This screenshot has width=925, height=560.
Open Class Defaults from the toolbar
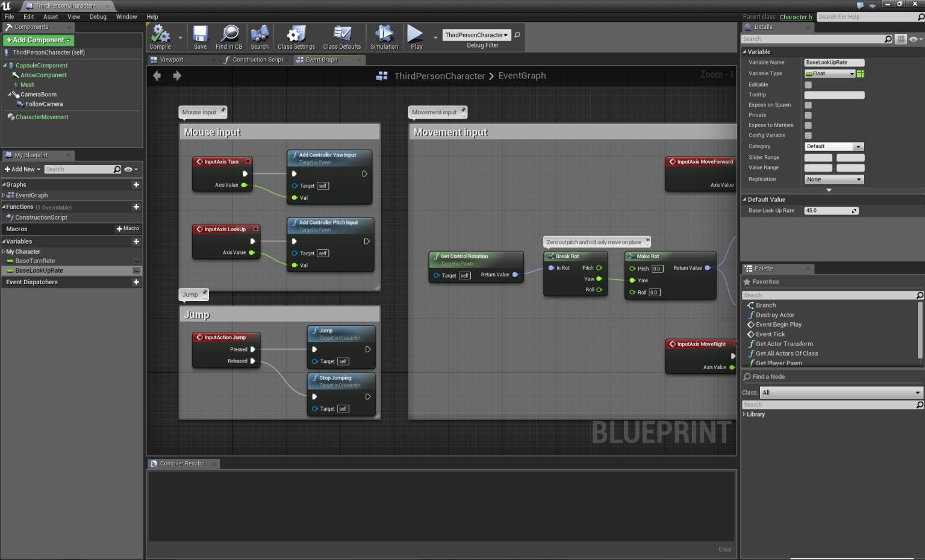click(x=341, y=36)
